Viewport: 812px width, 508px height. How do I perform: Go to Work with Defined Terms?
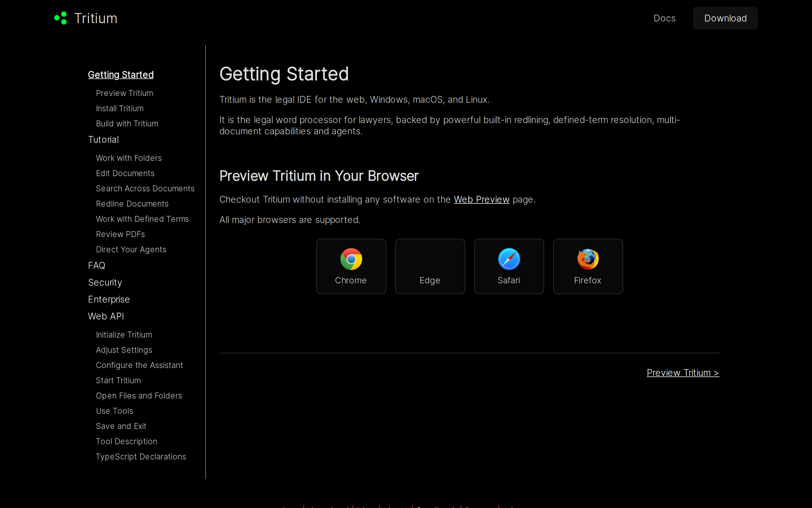coord(143,219)
